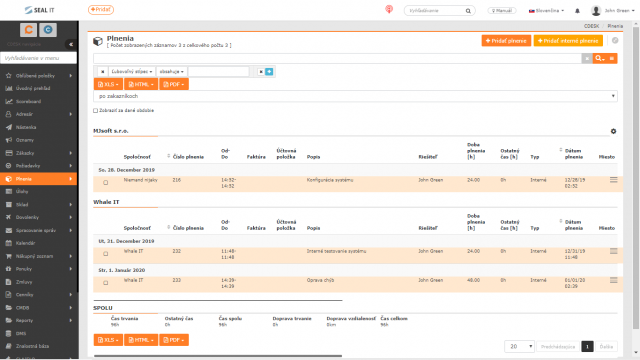The image size is (640, 360).
Task: Click the search magnifier in top search box
Action: (x=468, y=11)
